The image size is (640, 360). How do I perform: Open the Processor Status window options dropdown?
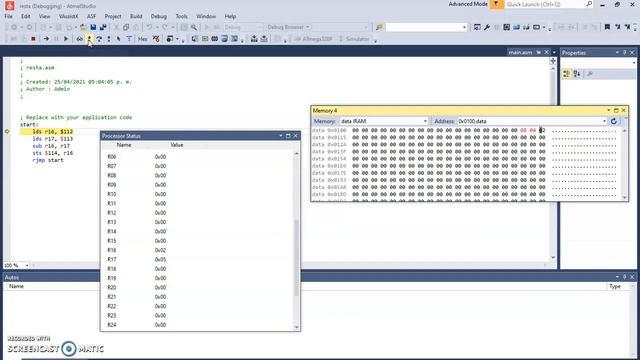click(281, 136)
